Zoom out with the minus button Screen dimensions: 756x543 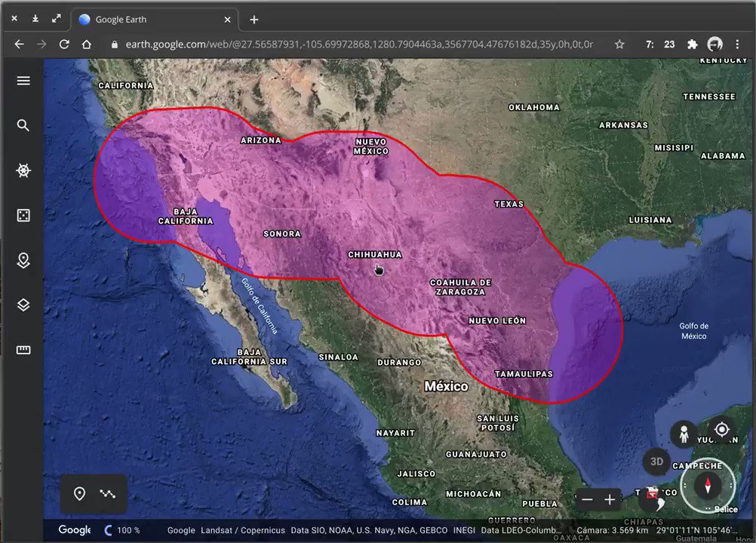coord(587,499)
